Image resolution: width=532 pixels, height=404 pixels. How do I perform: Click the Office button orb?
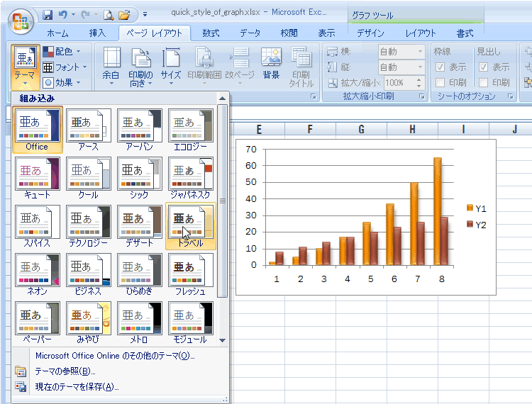(21, 21)
